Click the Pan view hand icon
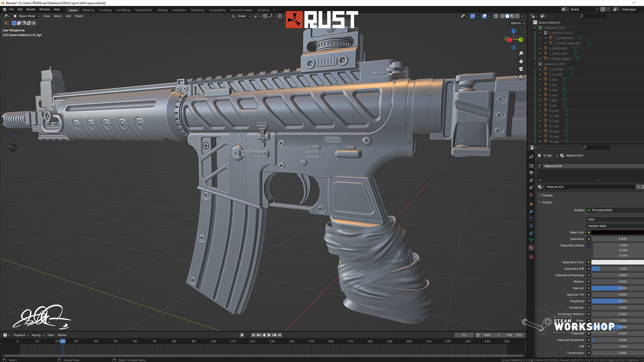 521,61
